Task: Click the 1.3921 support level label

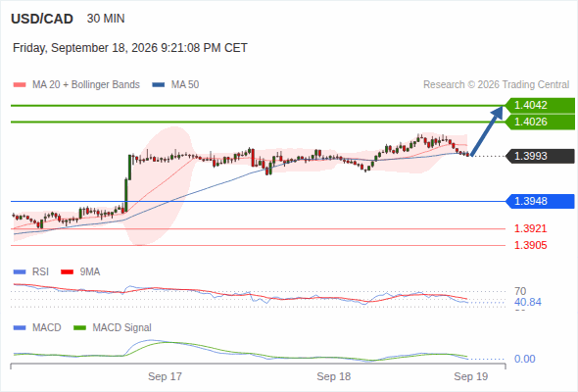Action: click(530, 228)
